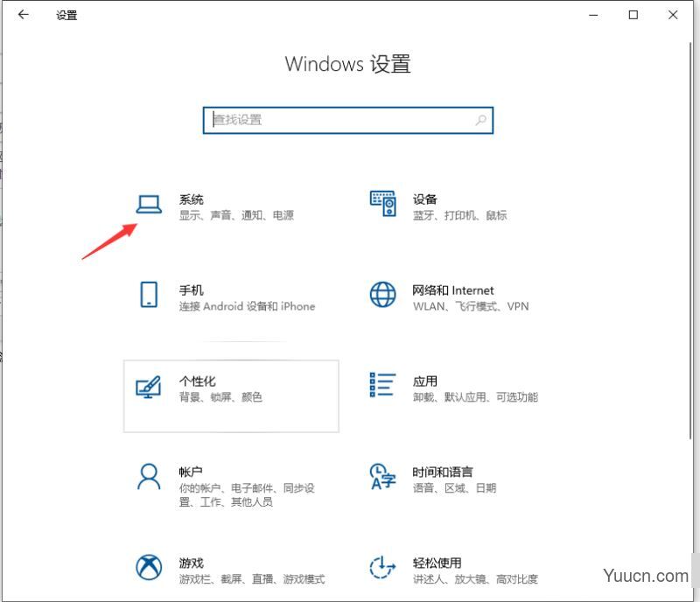
Task: Open the 系统 category title
Action: (x=191, y=199)
